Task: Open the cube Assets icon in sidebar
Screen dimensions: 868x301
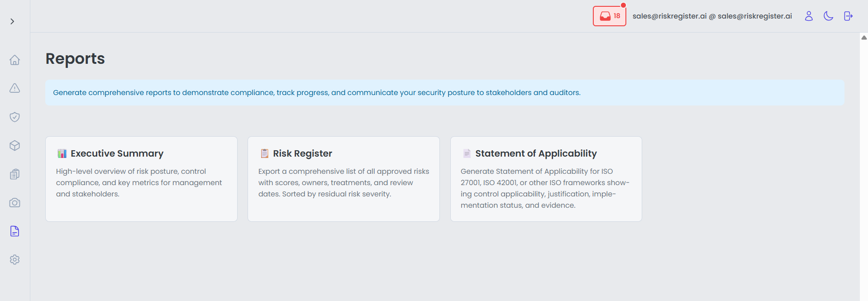Action: click(15, 145)
